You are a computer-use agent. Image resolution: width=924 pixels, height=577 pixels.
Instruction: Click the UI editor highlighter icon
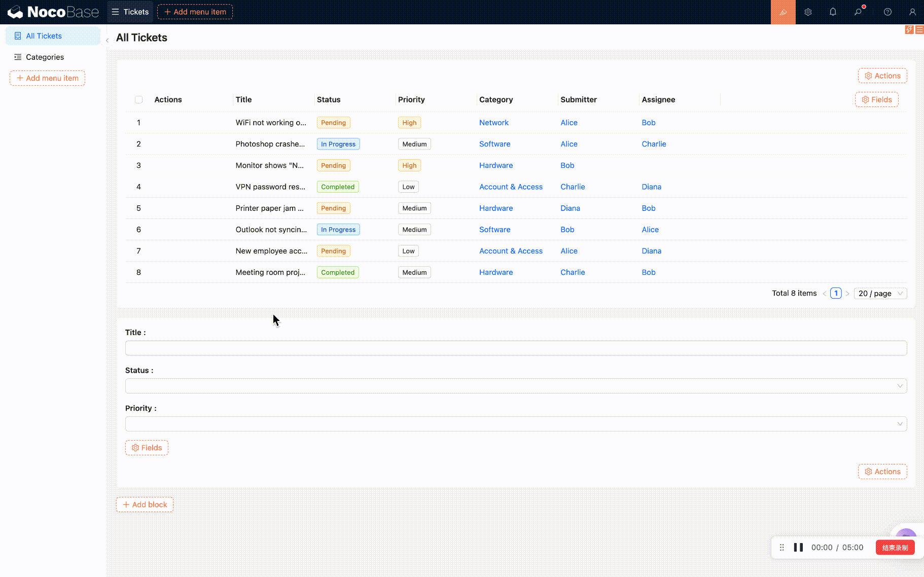coord(783,12)
